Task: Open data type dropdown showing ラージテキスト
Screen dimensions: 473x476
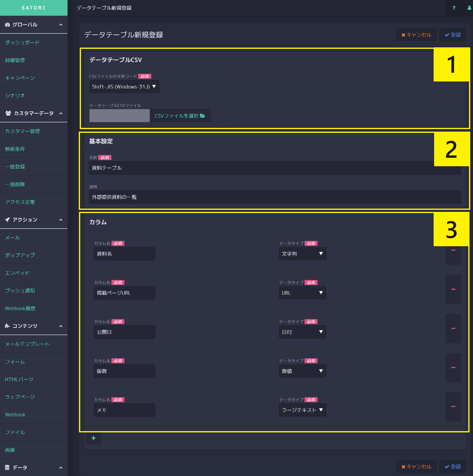Action: (x=303, y=410)
